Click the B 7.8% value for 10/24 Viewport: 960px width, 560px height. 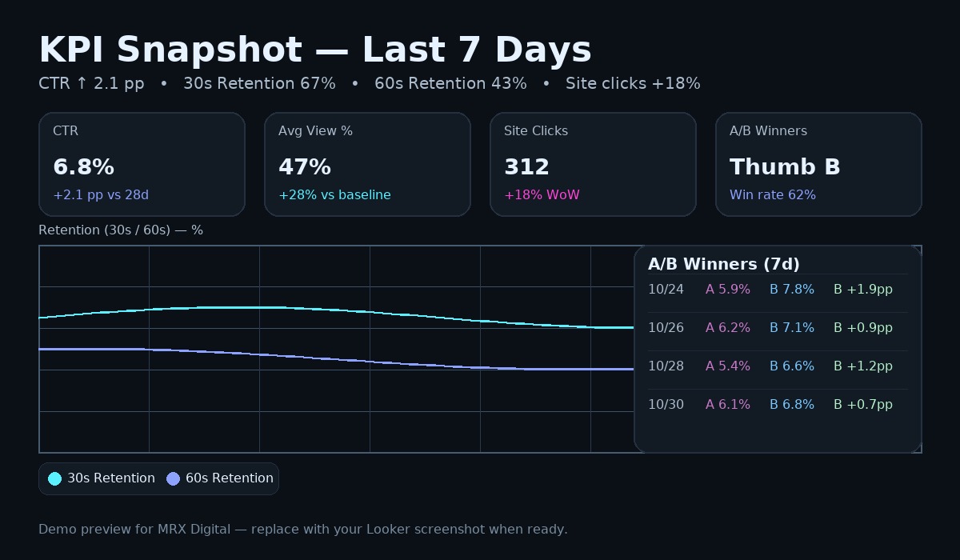point(791,289)
